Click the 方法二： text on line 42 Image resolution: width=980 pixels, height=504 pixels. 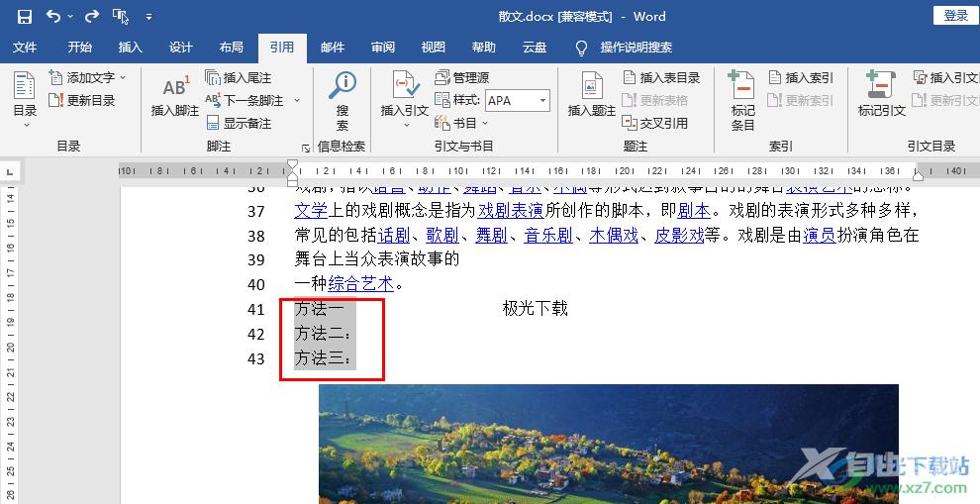point(323,334)
